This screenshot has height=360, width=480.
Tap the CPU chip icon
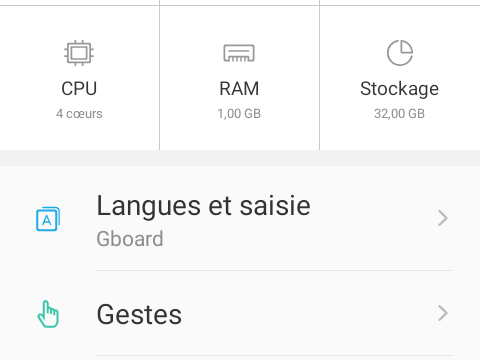[79, 53]
